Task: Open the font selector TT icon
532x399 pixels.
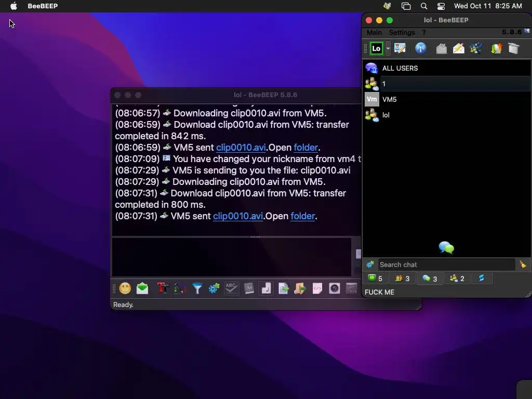Action: tap(163, 288)
